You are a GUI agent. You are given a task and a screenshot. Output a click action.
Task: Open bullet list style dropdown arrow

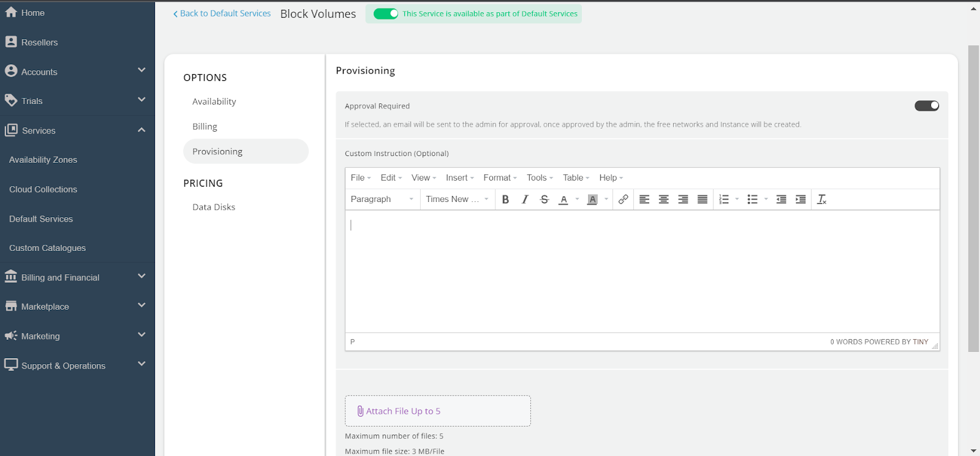click(766, 200)
